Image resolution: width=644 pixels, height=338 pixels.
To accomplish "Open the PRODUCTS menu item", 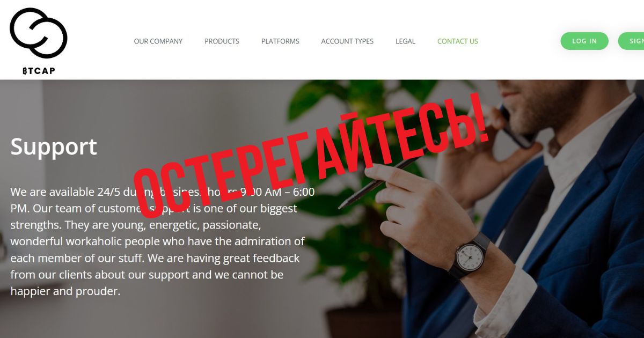I will click(x=222, y=41).
